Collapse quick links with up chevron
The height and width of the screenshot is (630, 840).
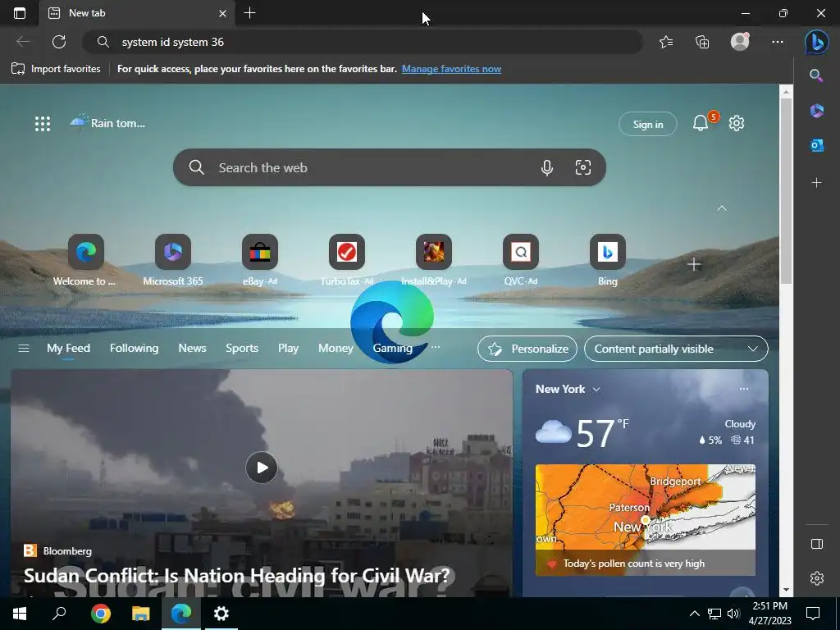722,208
